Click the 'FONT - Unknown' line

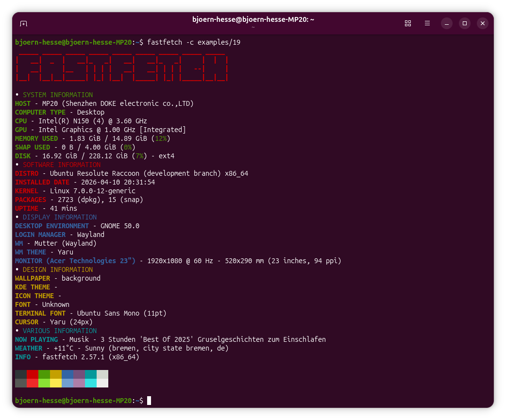42,304
